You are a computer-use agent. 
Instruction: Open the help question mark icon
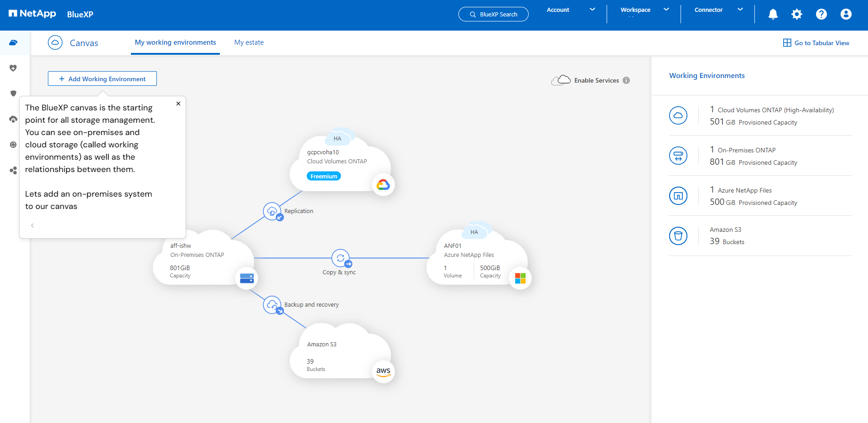[821, 14]
